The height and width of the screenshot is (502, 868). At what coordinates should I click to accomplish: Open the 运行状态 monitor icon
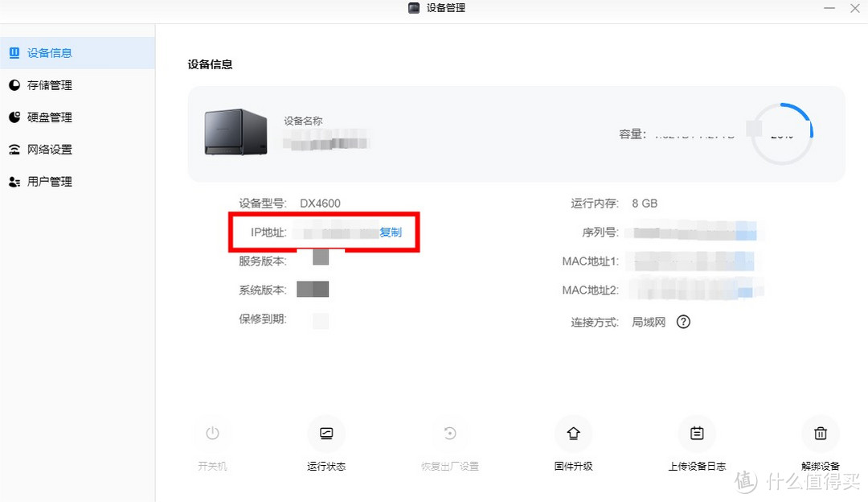coord(326,434)
